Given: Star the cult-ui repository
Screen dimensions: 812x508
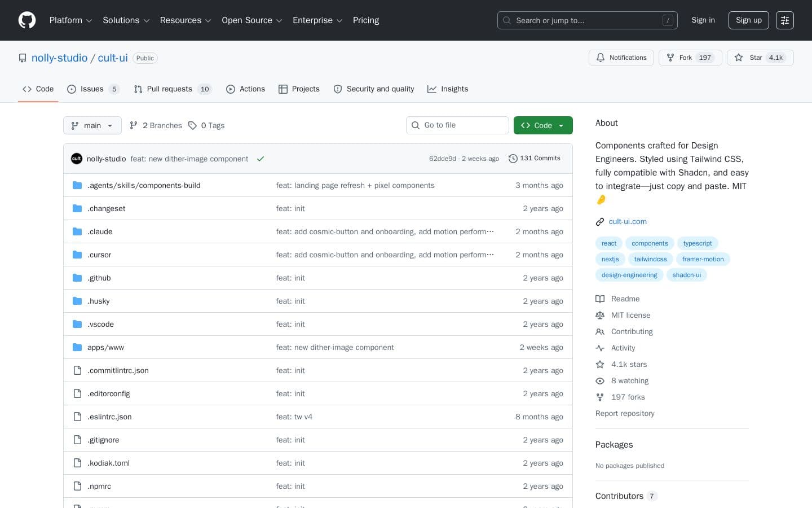Looking at the screenshot, I should click(760, 58).
